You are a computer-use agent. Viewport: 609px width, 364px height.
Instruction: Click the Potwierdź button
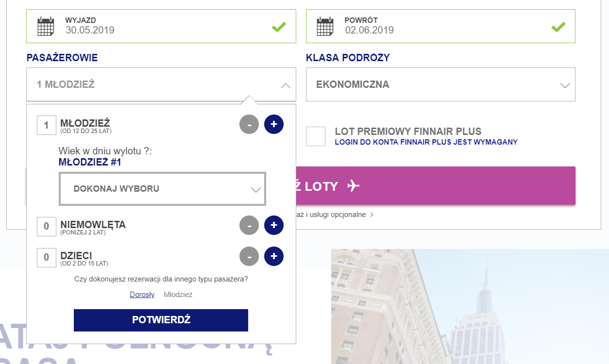(161, 320)
